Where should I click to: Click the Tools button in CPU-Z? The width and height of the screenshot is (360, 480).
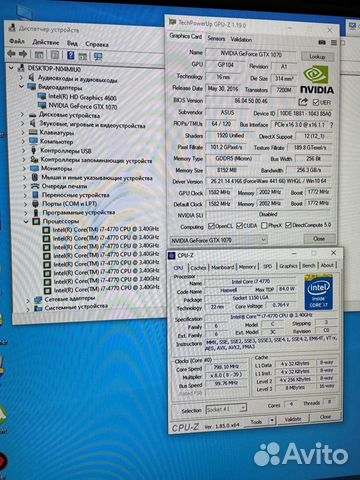256,422
